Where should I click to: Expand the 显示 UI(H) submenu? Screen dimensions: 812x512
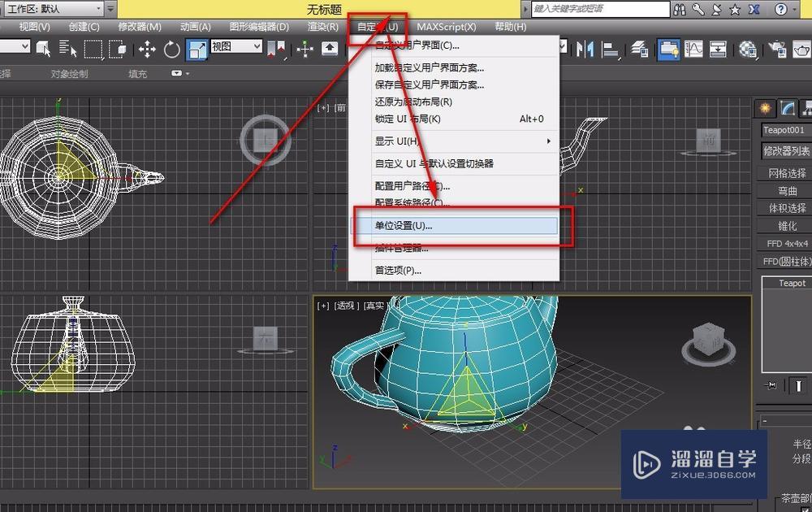[x=454, y=141]
